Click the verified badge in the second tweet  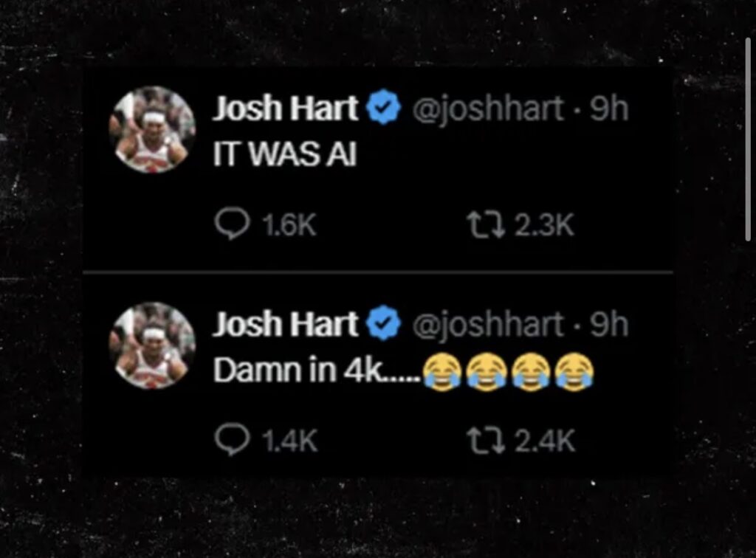383,323
